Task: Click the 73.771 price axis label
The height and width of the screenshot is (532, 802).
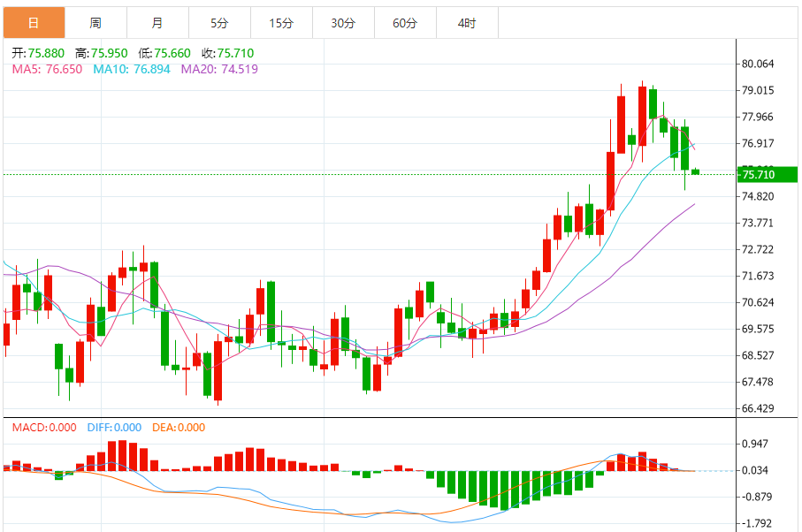Action: tap(758, 223)
